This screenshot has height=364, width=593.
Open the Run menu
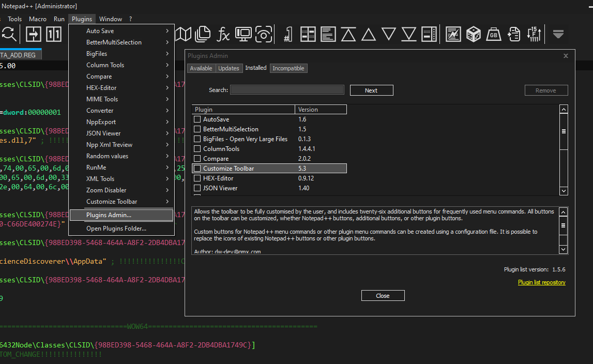59,19
